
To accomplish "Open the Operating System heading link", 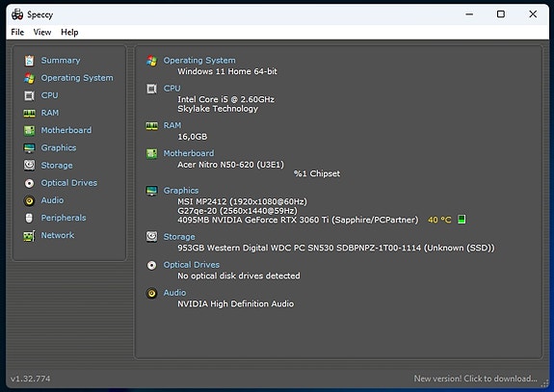I will pos(199,61).
